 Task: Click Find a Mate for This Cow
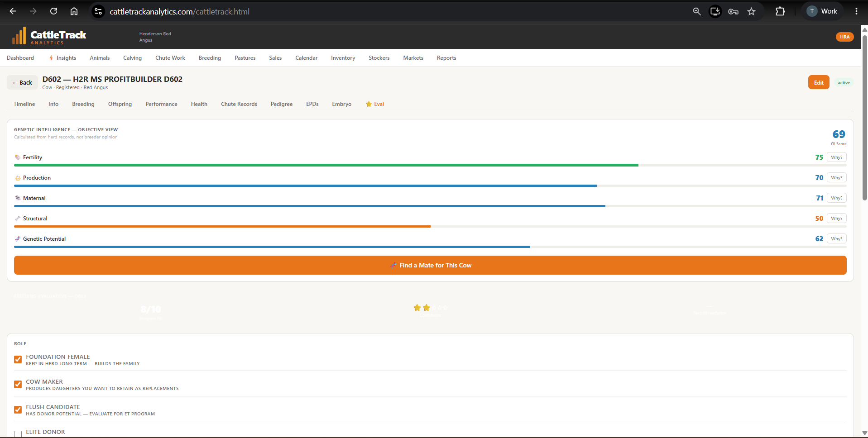(430, 265)
